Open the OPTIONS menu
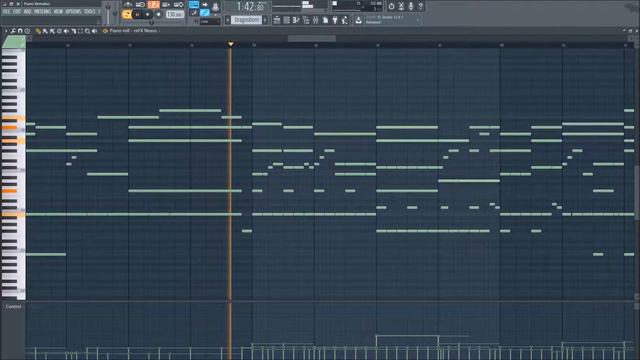This screenshot has width=640, height=360. click(x=73, y=12)
